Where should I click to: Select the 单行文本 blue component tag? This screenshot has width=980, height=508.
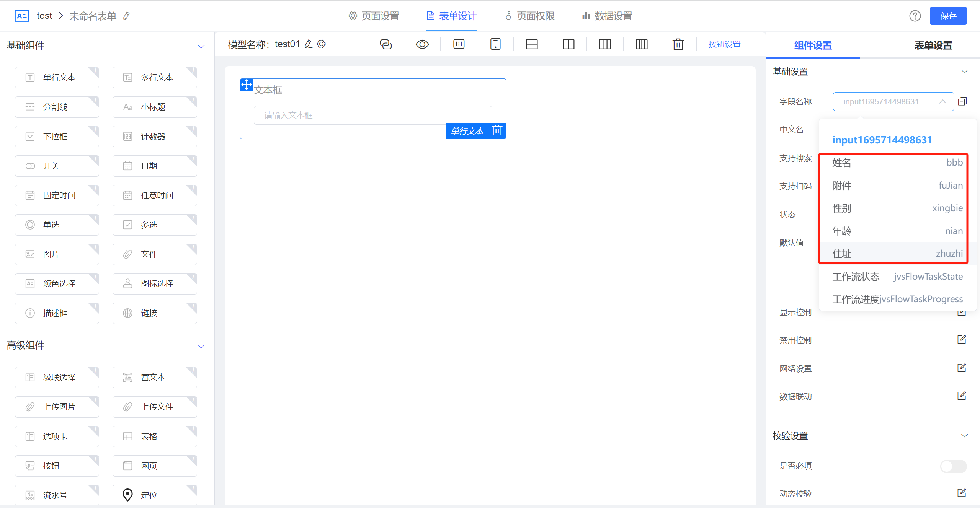tap(467, 131)
